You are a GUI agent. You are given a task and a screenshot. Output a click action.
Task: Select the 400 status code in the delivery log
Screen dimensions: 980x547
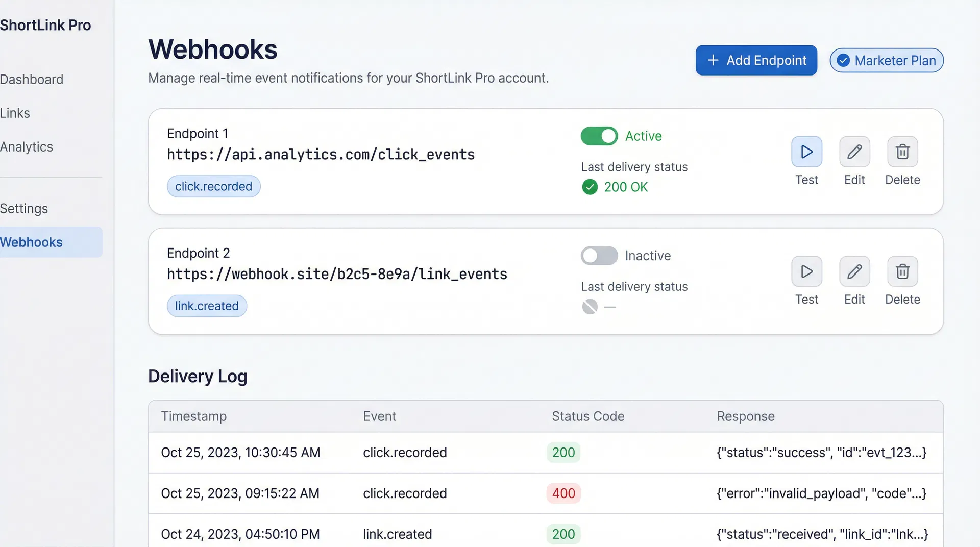[x=563, y=493]
